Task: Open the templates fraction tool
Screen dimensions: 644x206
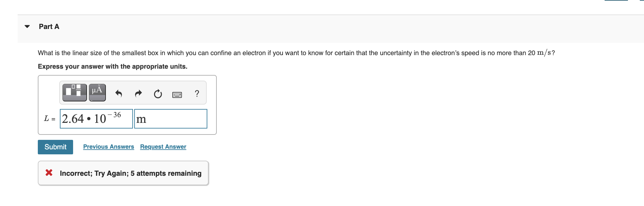Action: tap(74, 93)
